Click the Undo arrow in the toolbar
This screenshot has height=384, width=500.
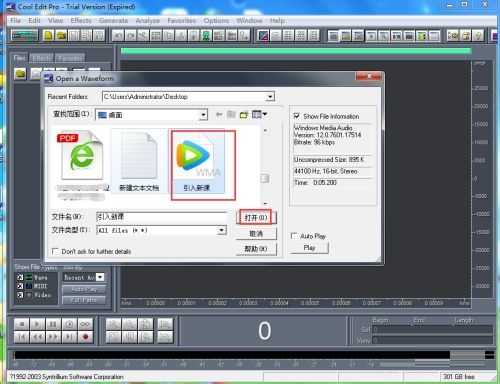click(118, 35)
